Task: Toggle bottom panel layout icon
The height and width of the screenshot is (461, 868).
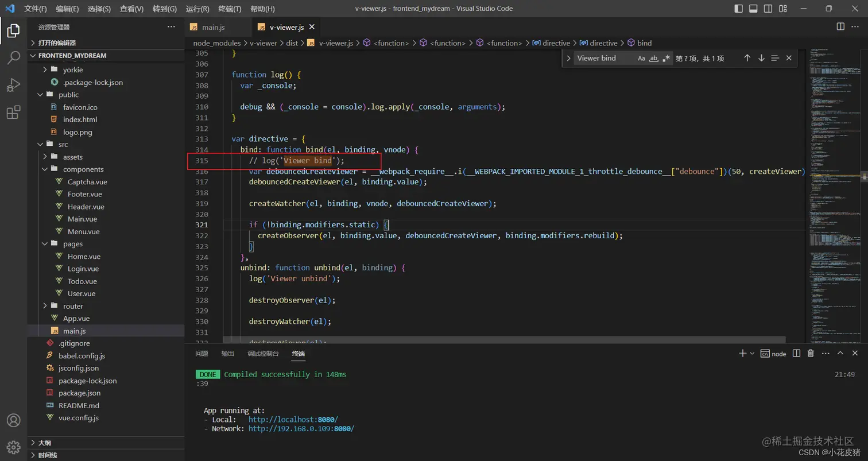Action: (x=753, y=9)
